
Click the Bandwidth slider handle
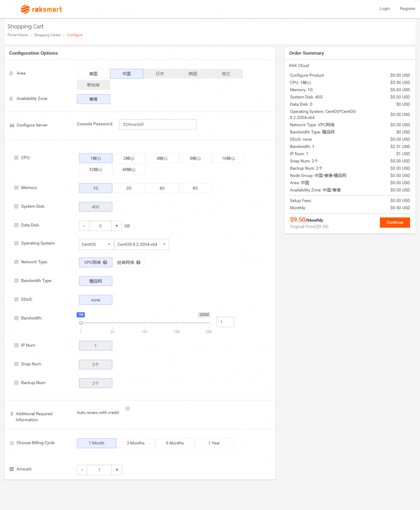pyautogui.click(x=81, y=323)
